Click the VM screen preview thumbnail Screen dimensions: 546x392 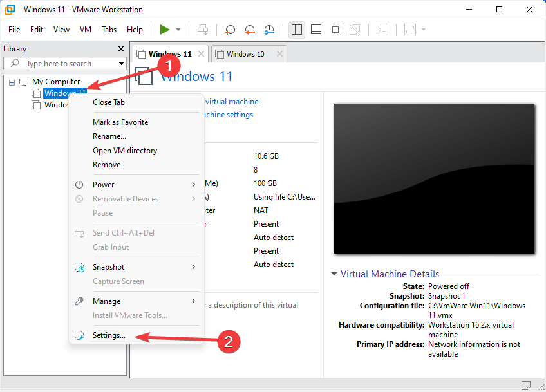434,178
